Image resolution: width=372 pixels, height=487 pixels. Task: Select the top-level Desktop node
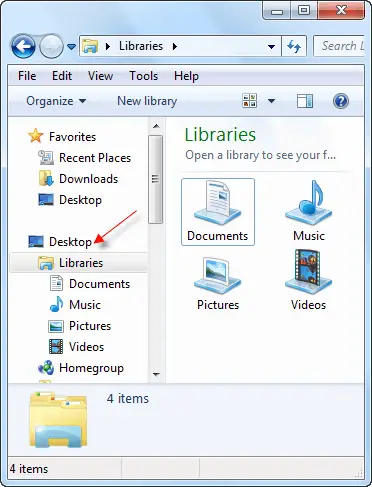coord(60,242)
